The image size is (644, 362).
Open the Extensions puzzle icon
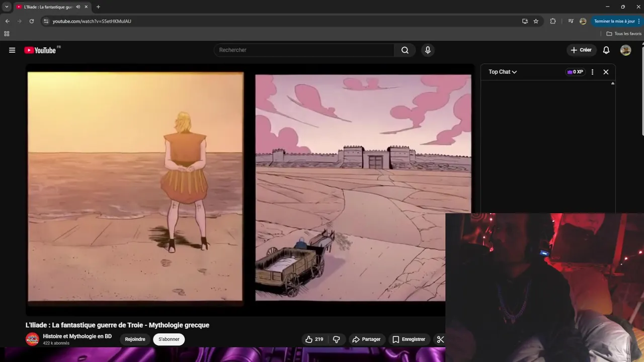(553, 21)
